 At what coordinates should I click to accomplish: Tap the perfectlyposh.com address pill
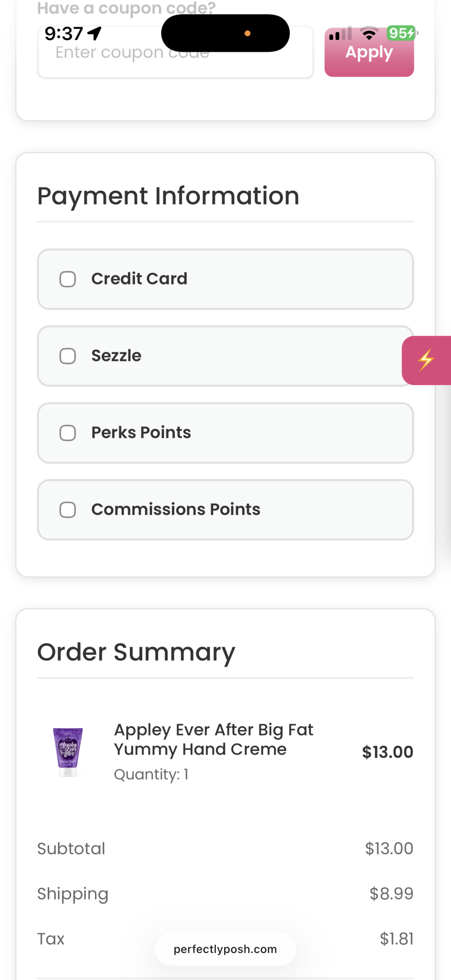[225, 949]
